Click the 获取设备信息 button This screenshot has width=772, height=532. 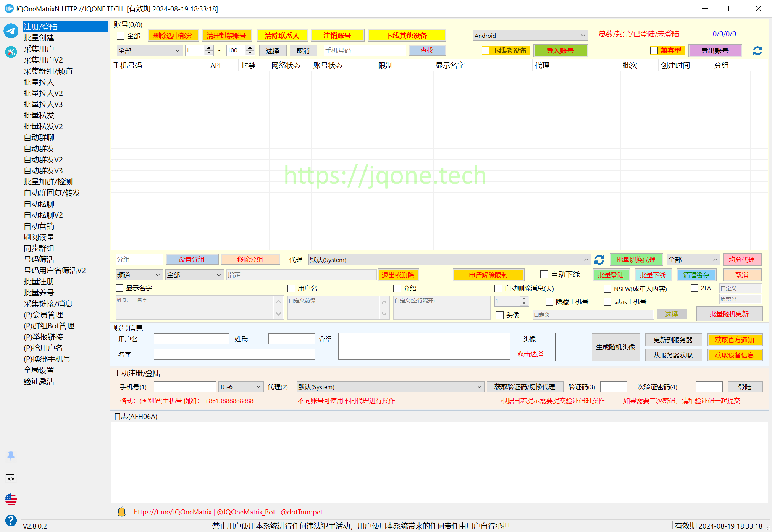(735, 355)
